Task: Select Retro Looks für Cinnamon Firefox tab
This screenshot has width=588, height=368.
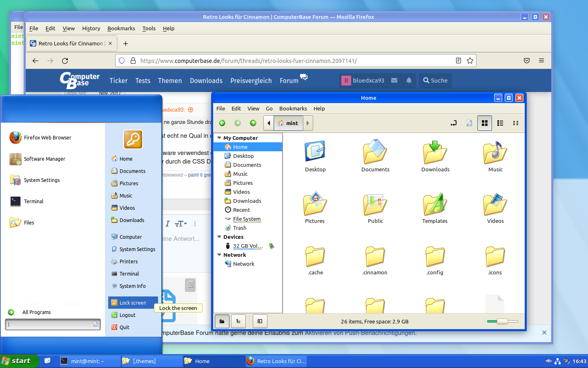Action: tap(71, 43)
